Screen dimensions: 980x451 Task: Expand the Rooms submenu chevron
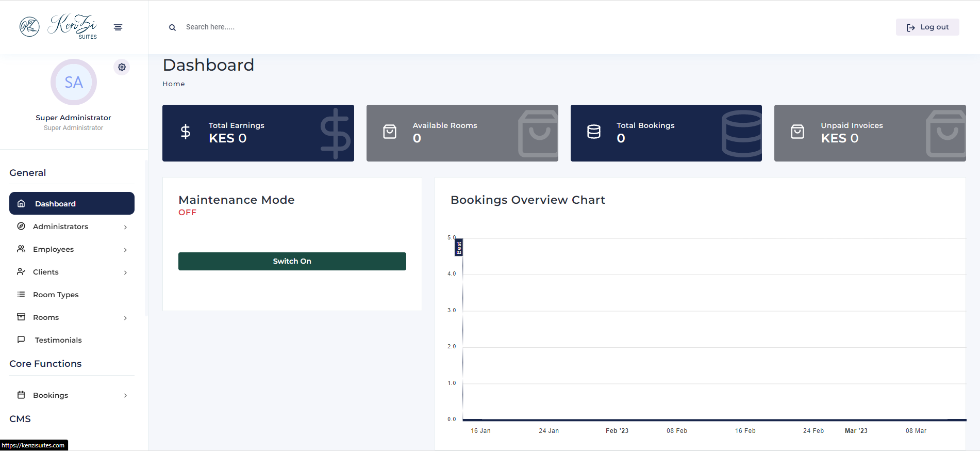[x=125, y=318]
